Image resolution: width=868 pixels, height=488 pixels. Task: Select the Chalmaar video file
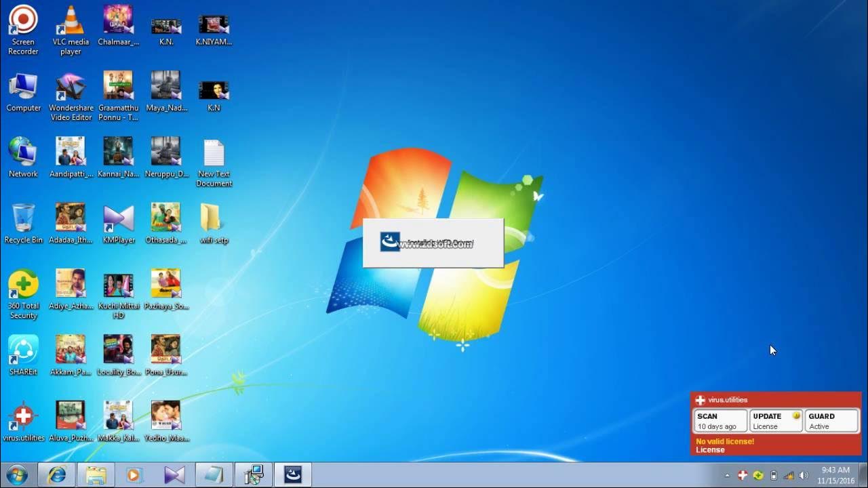coord(119,26)
